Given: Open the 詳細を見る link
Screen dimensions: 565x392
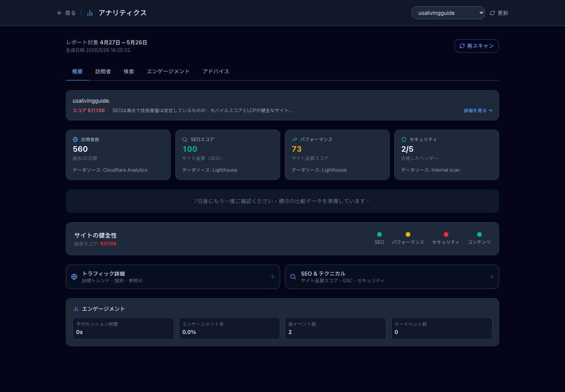Looking at the screenshot, I should point(478,111).
